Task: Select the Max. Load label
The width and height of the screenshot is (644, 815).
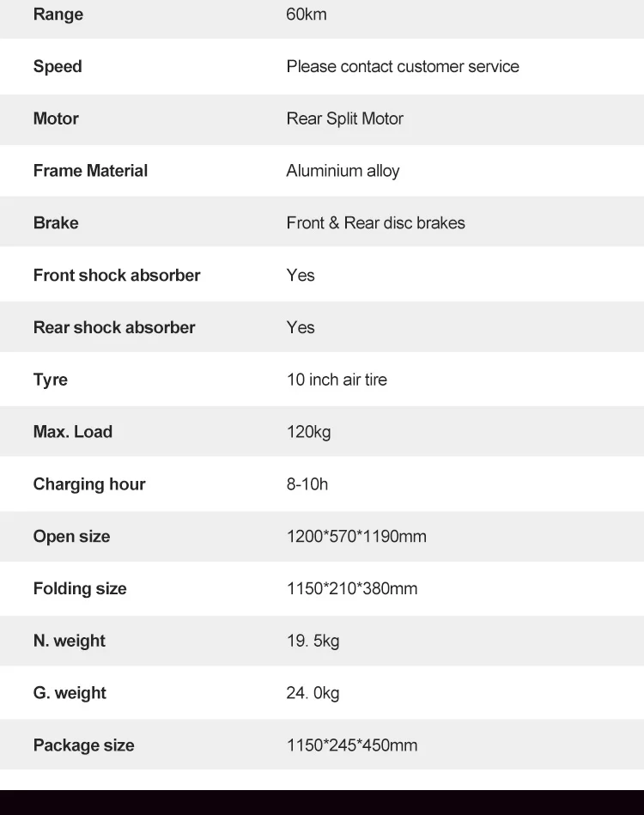Action: pyautogui.click(x=73, y=431)
